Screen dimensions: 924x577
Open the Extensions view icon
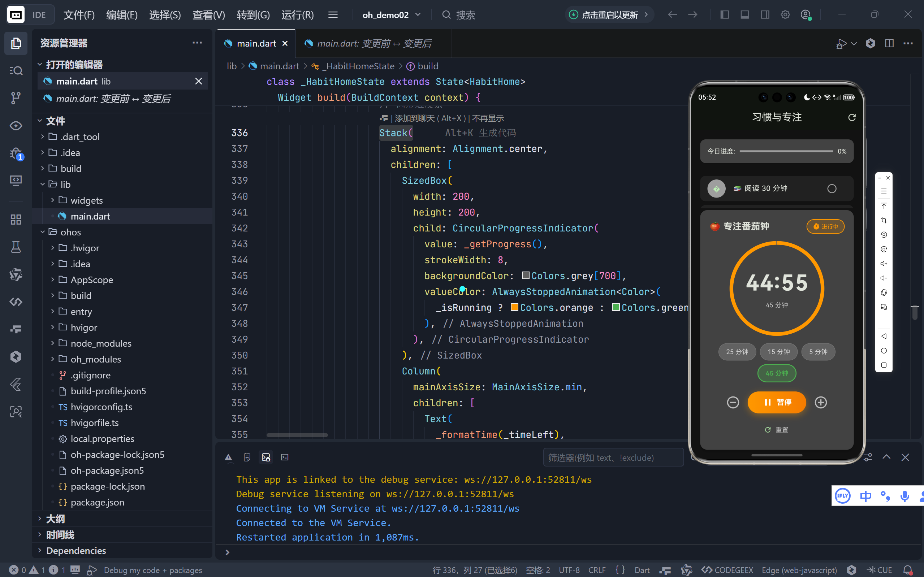pyautogui.click(x=16, y=220)
